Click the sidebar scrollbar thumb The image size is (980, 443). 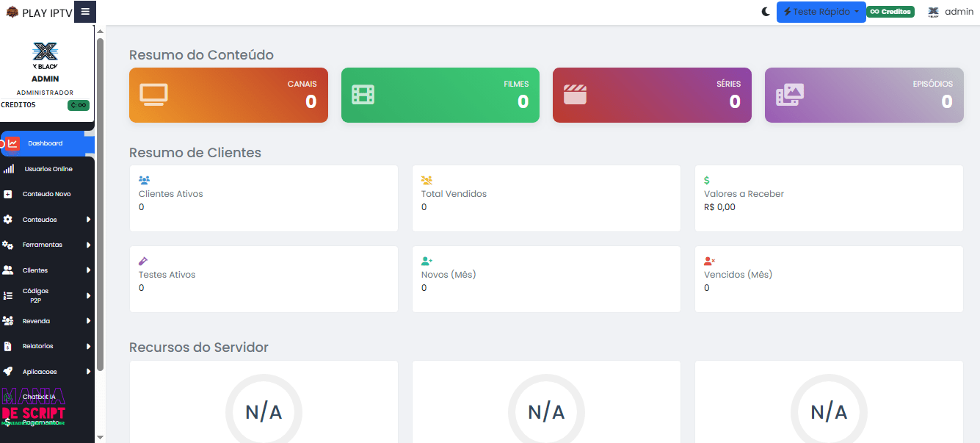[101, 204]
